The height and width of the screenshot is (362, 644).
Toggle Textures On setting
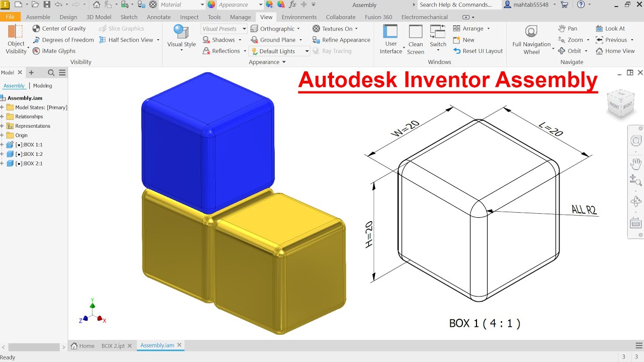332,29
